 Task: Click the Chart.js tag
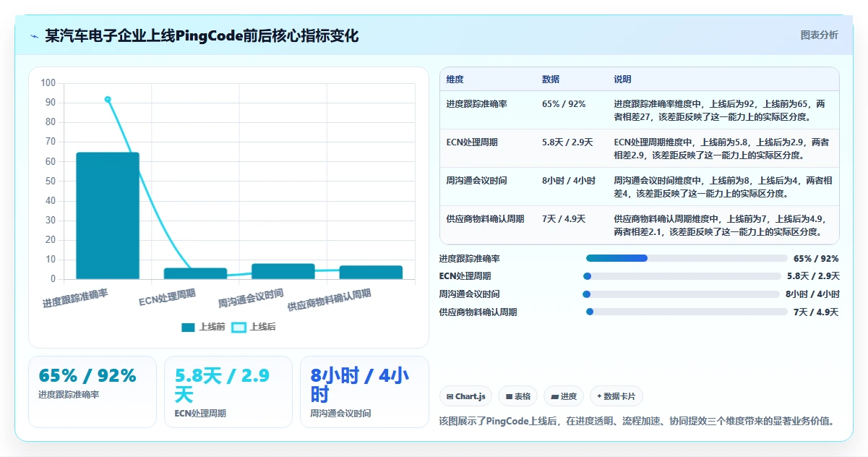coord(466,396)
